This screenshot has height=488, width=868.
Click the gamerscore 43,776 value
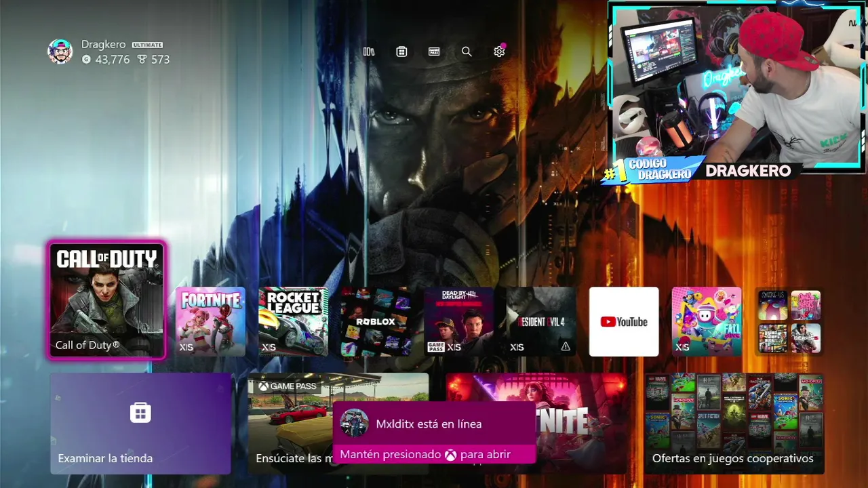[x=113, y=60]
